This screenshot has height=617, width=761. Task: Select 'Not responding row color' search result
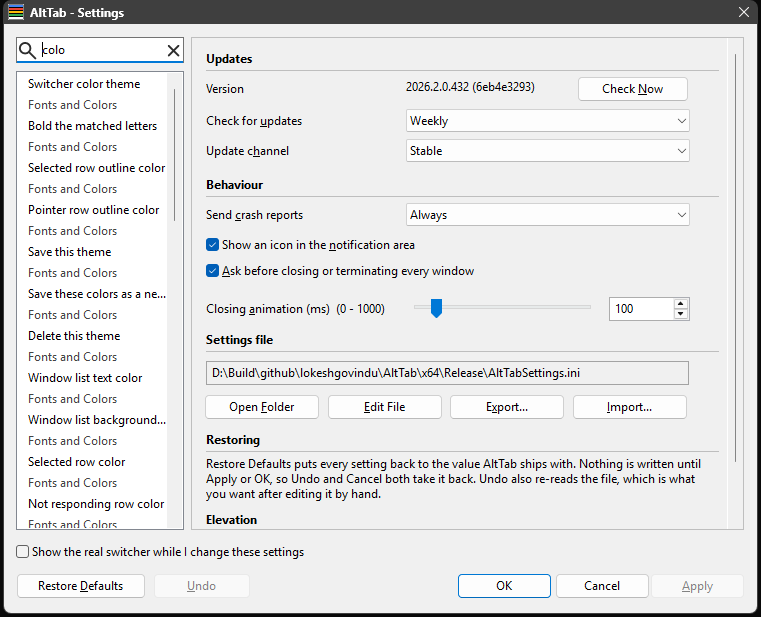(x=96, y=504)
